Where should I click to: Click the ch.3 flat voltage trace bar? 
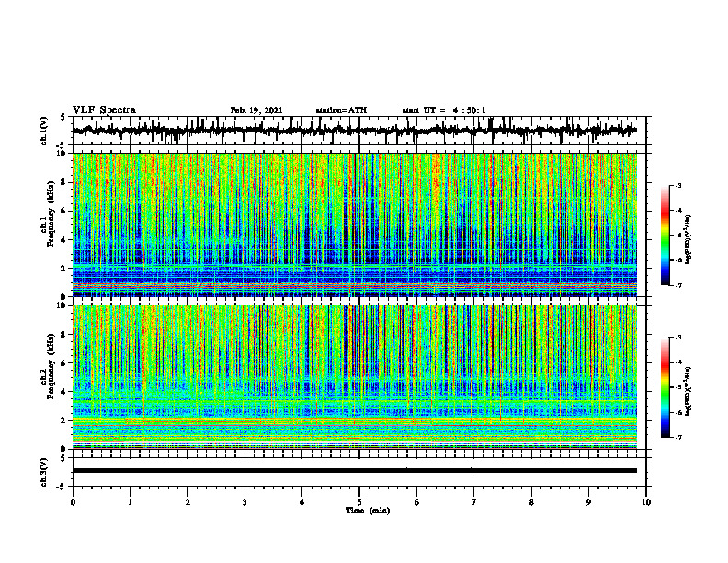[355, 471]
